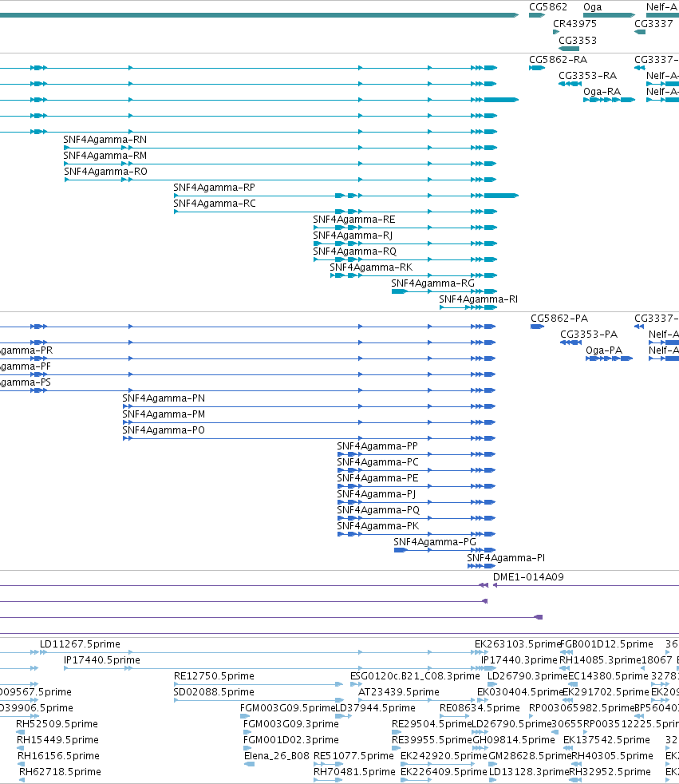
Task: Click transcript SNF4Agamma-RP
Action: [x=215, y=188]
